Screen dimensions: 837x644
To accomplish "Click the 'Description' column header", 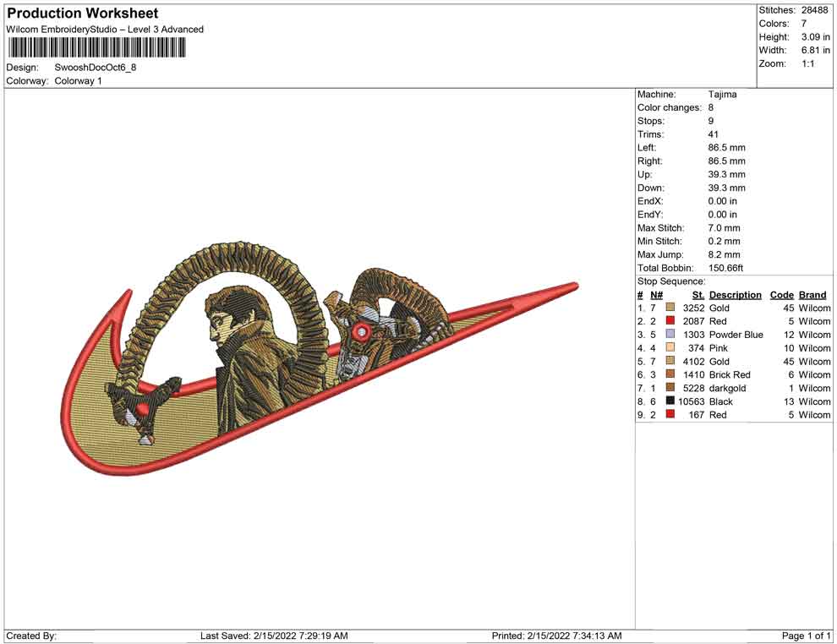I will click(735, 295).
